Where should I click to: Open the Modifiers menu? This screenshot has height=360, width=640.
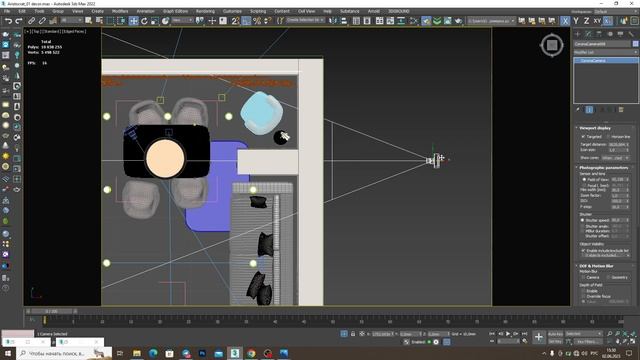(120, 11)
